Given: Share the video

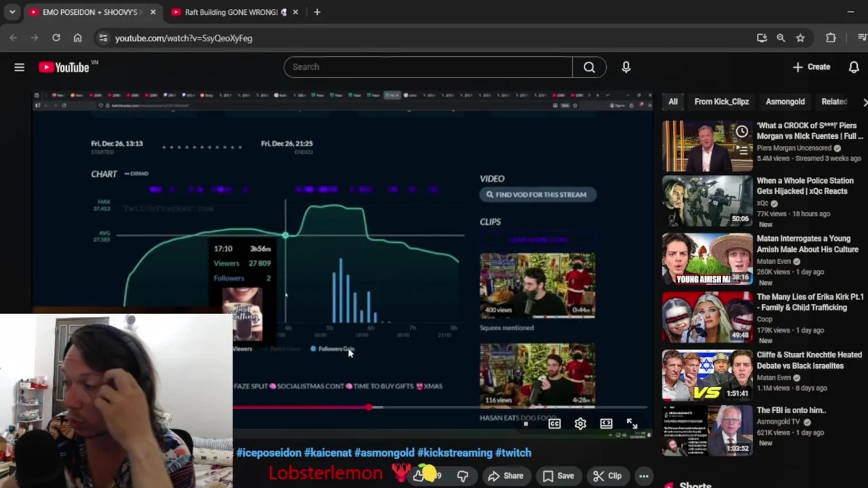Looking at the screenshot, I should (505, 476).
